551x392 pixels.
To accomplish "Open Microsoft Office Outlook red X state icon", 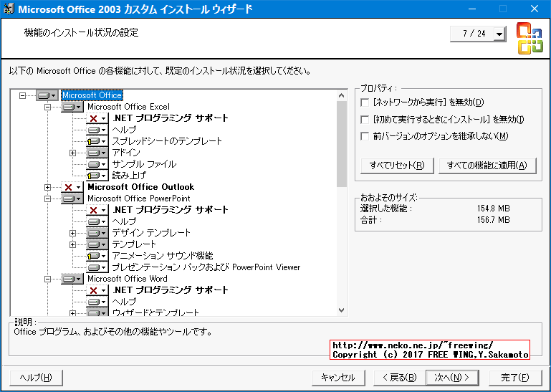I will (72, 187).
